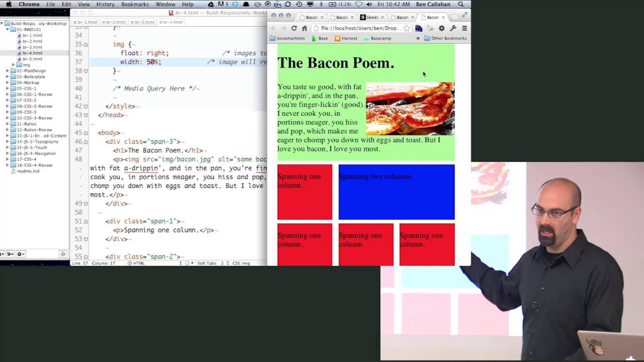Open the Help menu

pos(188,4)
